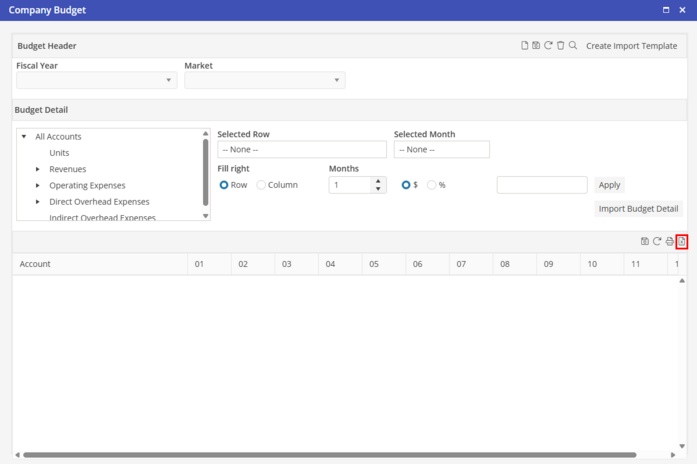Refresh the budget header
This screenshot has width=697, height=464.
548,46
